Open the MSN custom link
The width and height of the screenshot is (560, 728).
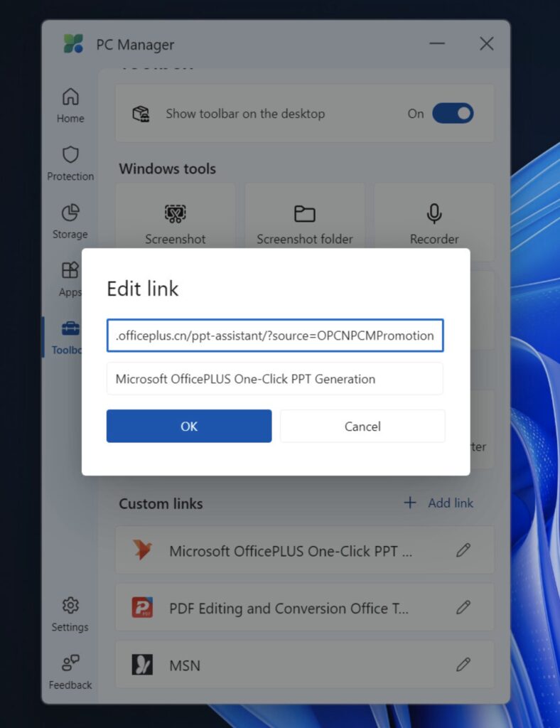pyautogui.click(x=305, y=665)
